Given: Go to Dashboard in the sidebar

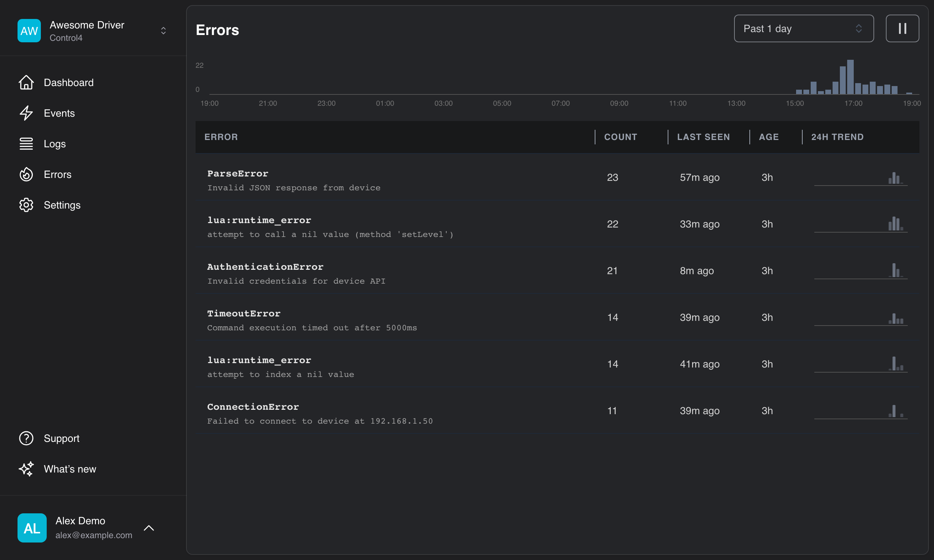Looking at the screenshot, I should point(68,82).
